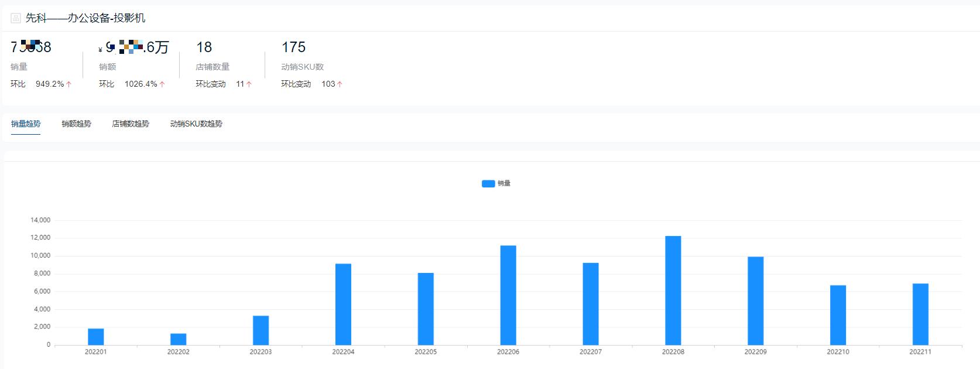Select the 202204 sales bar
The height and width of the screenshot is (369, 980).
tap(343, 305)
